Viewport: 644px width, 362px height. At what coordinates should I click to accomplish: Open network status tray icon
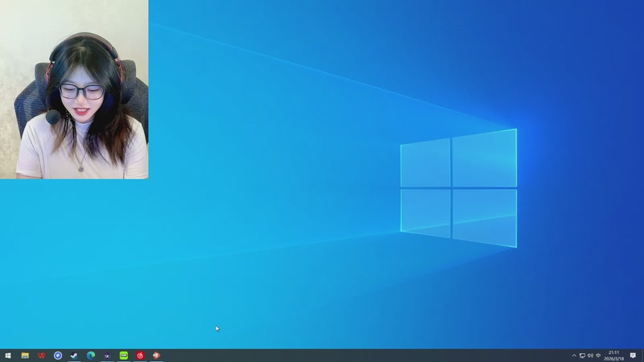pos(582,356)
